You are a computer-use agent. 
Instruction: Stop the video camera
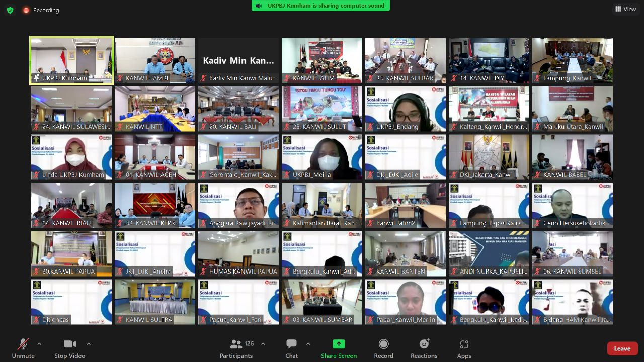click(69, 348)
